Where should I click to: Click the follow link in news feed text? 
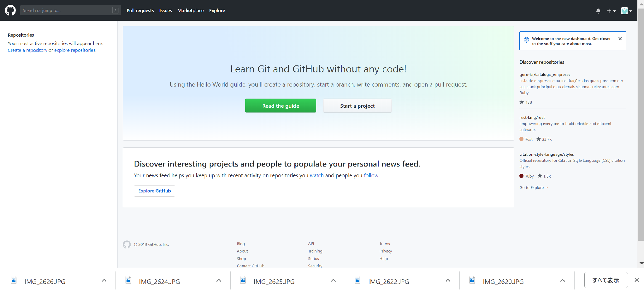click(x=371, y=175)
